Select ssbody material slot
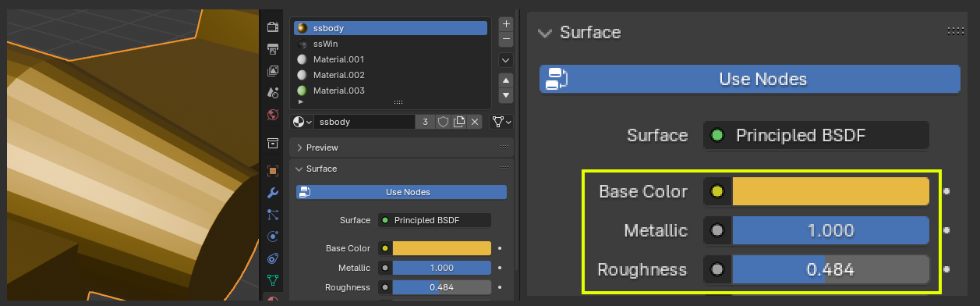This screenshot has width=980, height=306. 391,28
